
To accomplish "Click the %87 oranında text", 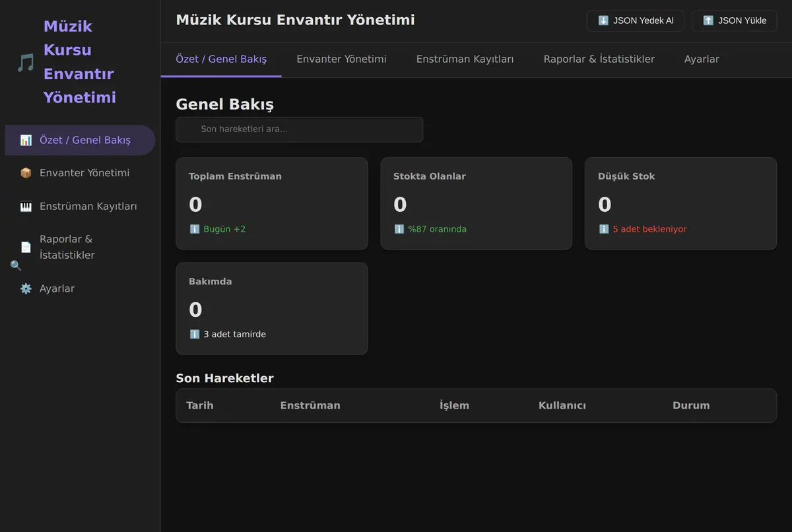I will click(437, 229).
